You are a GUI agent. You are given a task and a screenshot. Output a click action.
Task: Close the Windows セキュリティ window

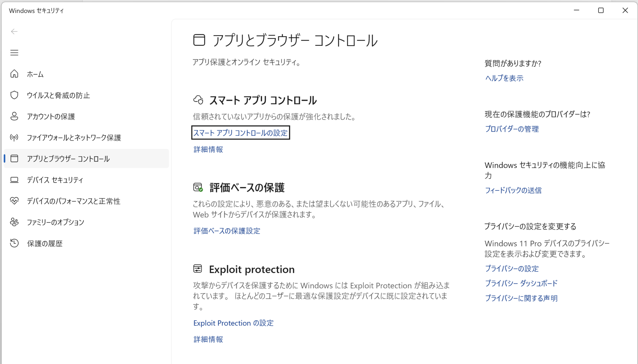[625, 10]
